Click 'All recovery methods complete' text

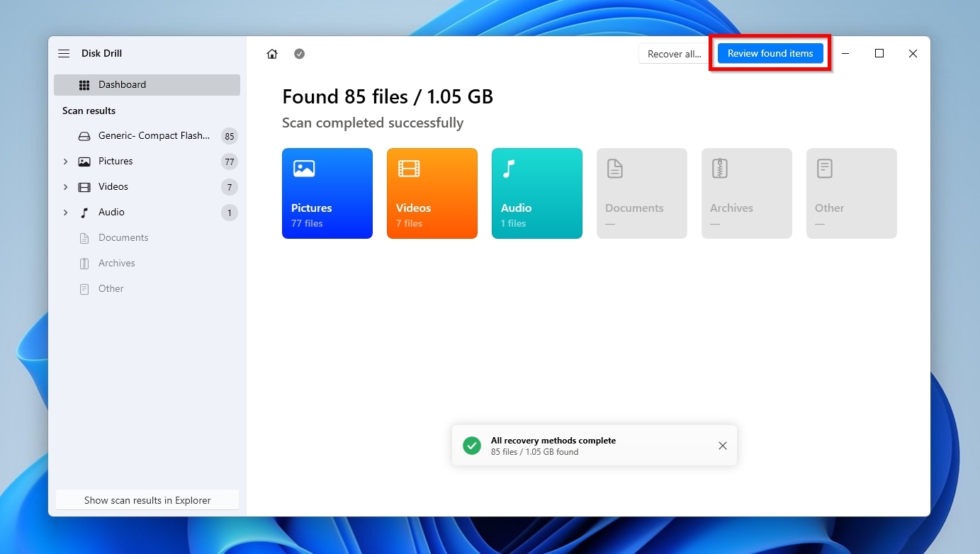pyautogui.click(x=553, y=441)
